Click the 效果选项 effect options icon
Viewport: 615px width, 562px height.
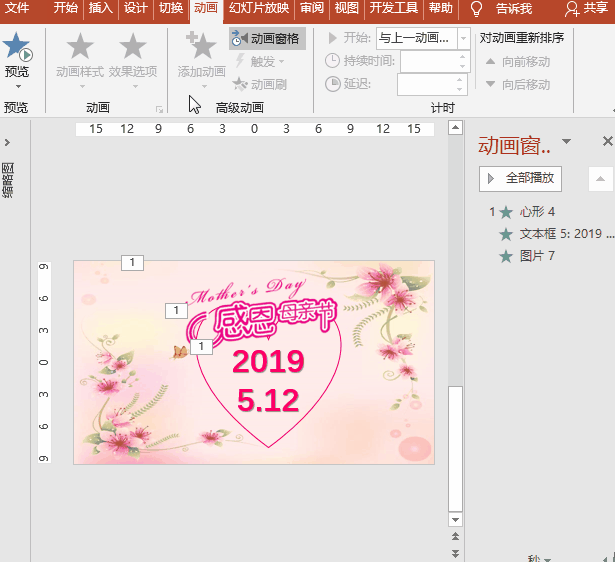[133, 47]
